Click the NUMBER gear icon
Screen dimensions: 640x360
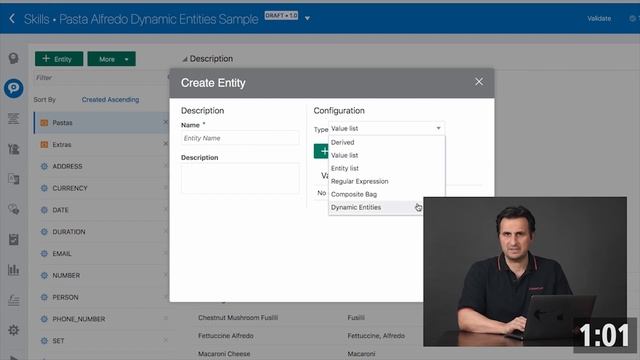[x=44, y=275]
